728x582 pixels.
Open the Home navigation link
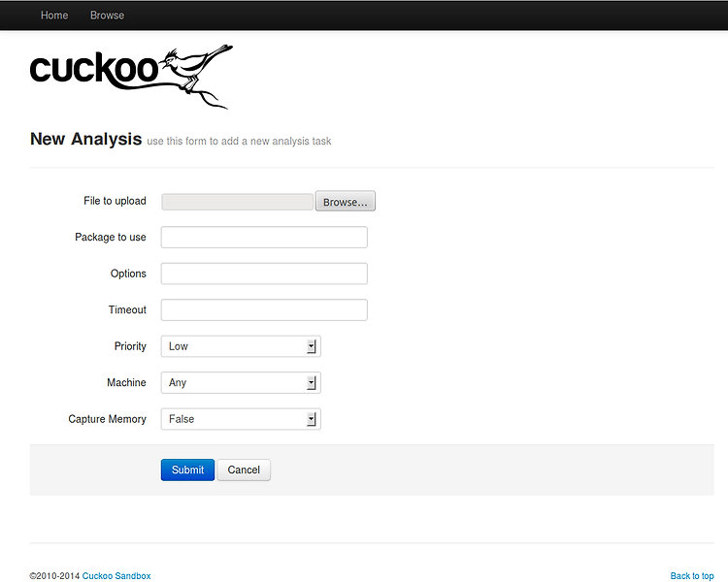coord(54,16)
